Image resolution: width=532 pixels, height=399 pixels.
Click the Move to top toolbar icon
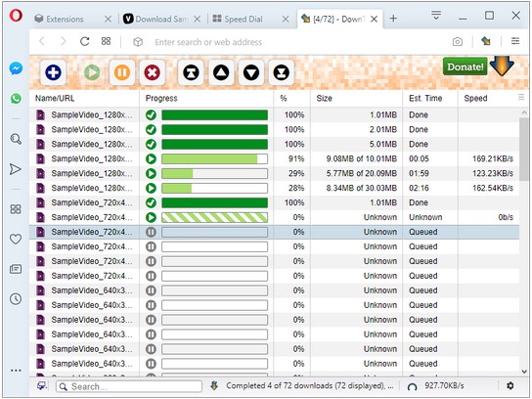[x=191, y=72]
